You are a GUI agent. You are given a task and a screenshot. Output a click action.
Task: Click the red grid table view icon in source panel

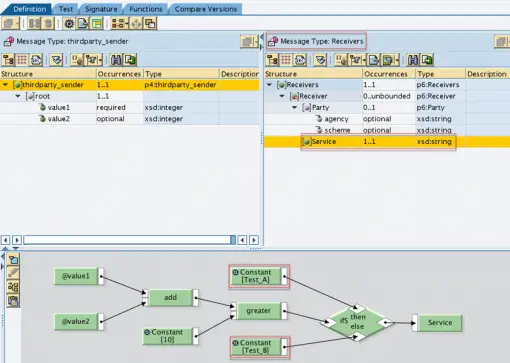click(22, 60)
